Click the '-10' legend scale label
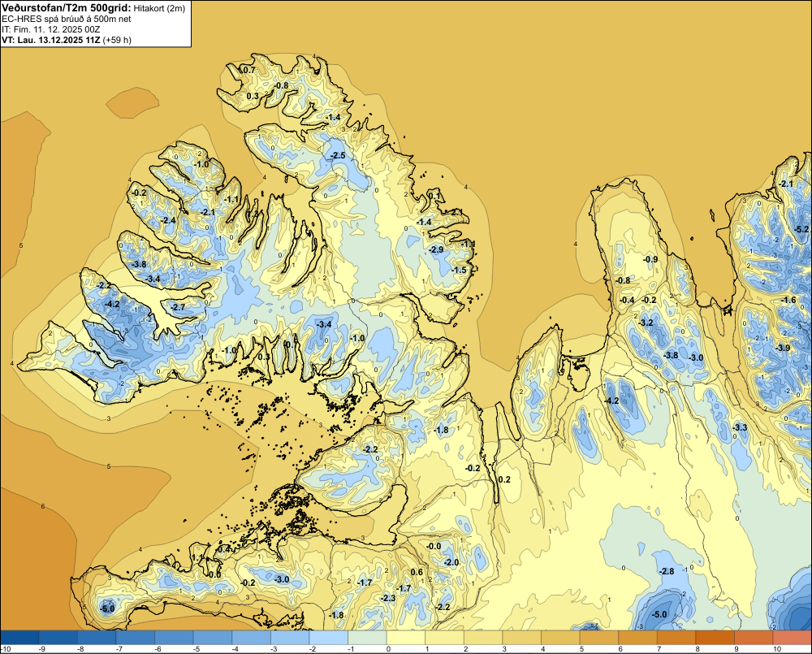 point(6,649)
